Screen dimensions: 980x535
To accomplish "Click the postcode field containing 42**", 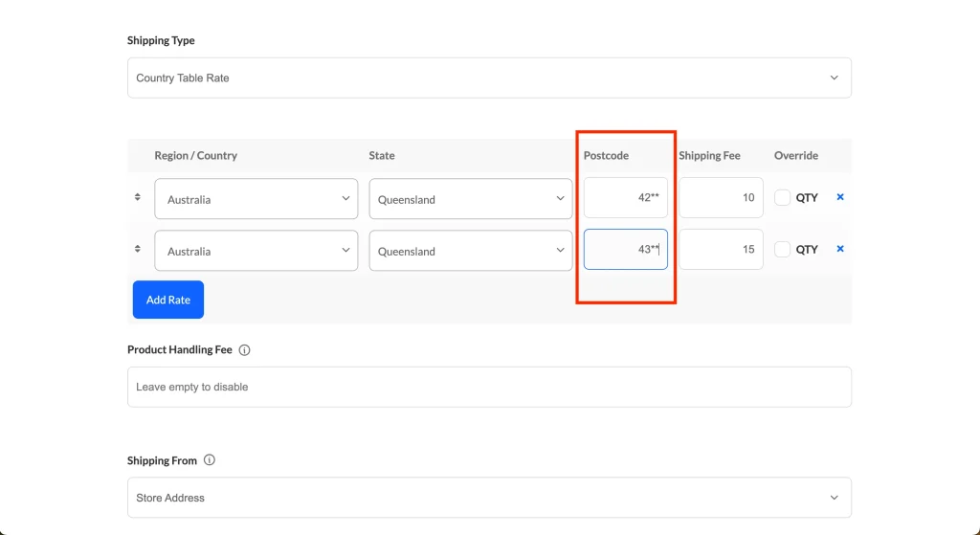I will [x=625, y=198].
